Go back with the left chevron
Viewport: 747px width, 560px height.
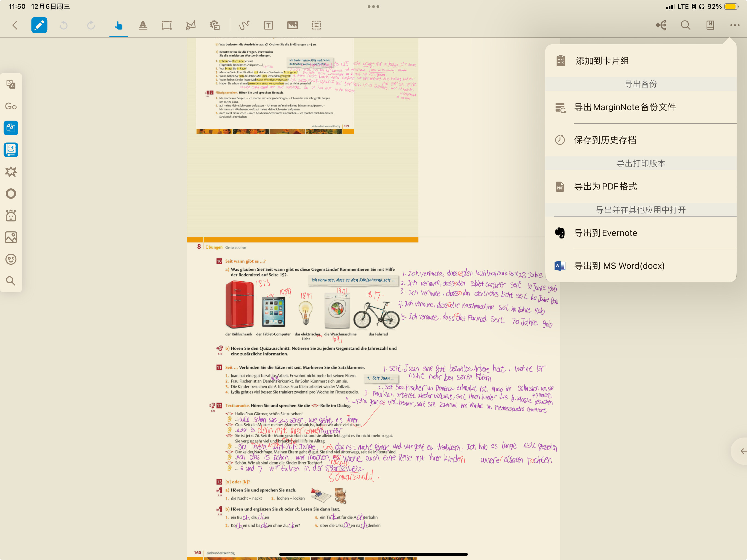click(x=15, y=25)
